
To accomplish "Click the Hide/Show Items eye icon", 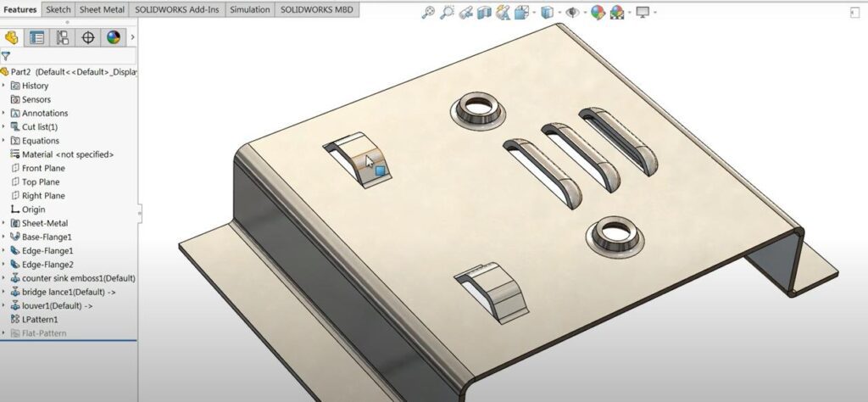I will (x=572, y=12).
